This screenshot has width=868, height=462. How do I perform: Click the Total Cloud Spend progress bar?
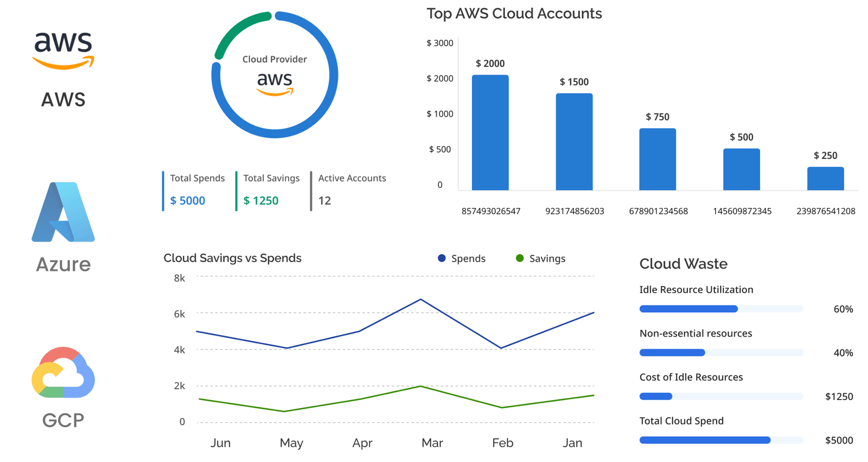[x=721, y=440]
